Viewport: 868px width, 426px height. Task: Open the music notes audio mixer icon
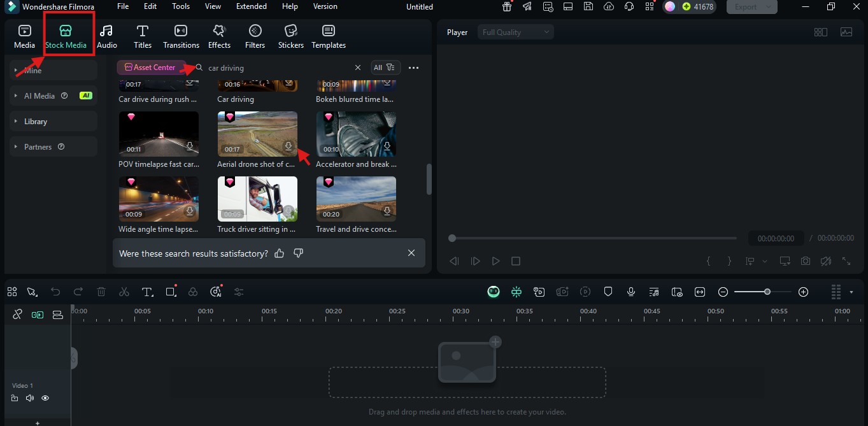[654, 292]
